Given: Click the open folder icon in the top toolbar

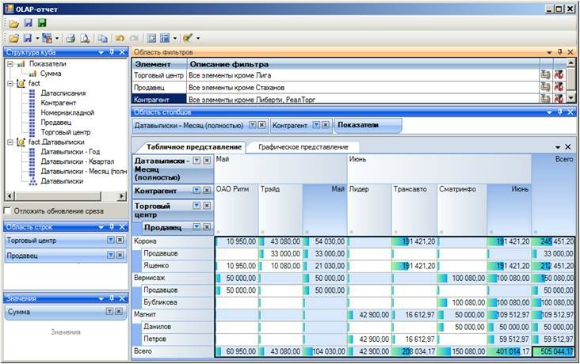Looking at the screenshot, I should 14,23.
